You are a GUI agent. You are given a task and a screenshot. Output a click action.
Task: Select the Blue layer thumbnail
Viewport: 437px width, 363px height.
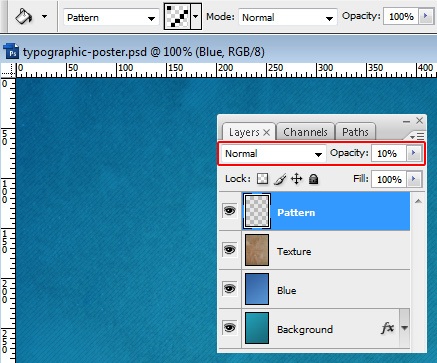coord(257,289)
